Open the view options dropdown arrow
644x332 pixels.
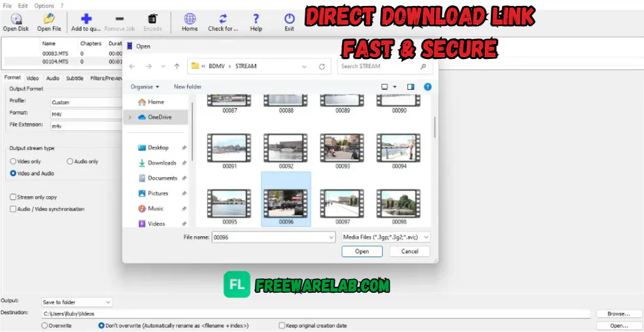[x=395, y=87]
